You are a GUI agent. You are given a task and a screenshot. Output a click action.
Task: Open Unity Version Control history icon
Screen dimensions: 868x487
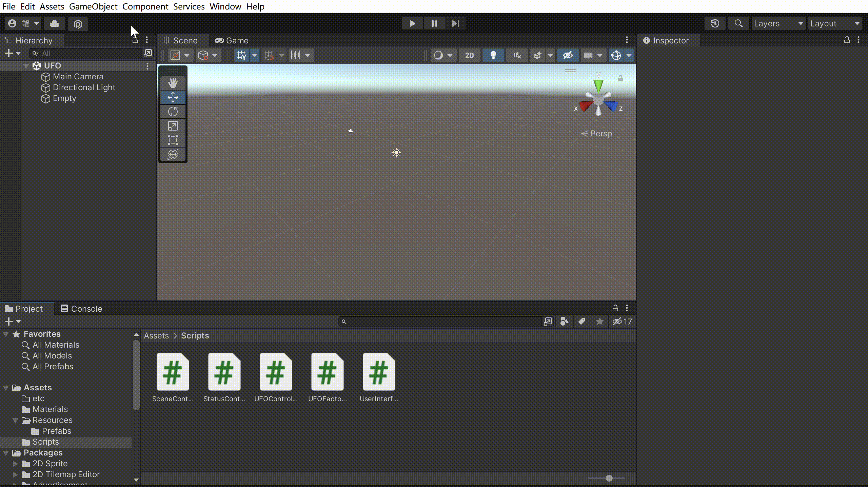point(715,23)
